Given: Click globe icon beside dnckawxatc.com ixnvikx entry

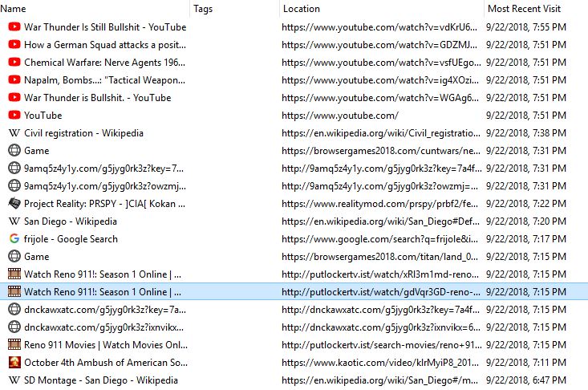Looking at the screenshot, I should [14, 327].
